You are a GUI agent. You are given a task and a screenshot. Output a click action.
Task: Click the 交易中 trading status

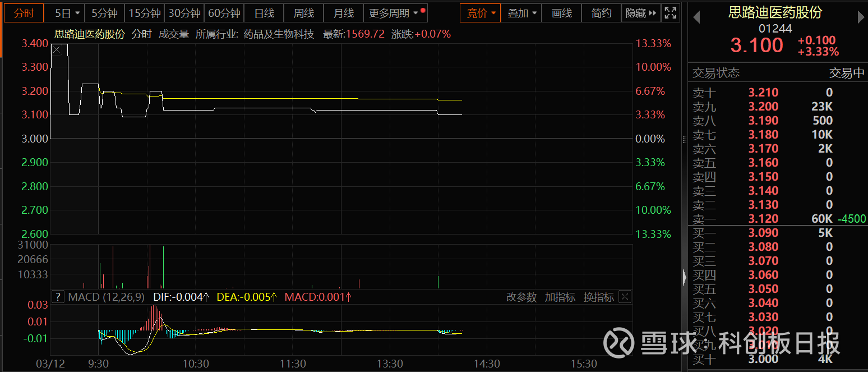847,73
